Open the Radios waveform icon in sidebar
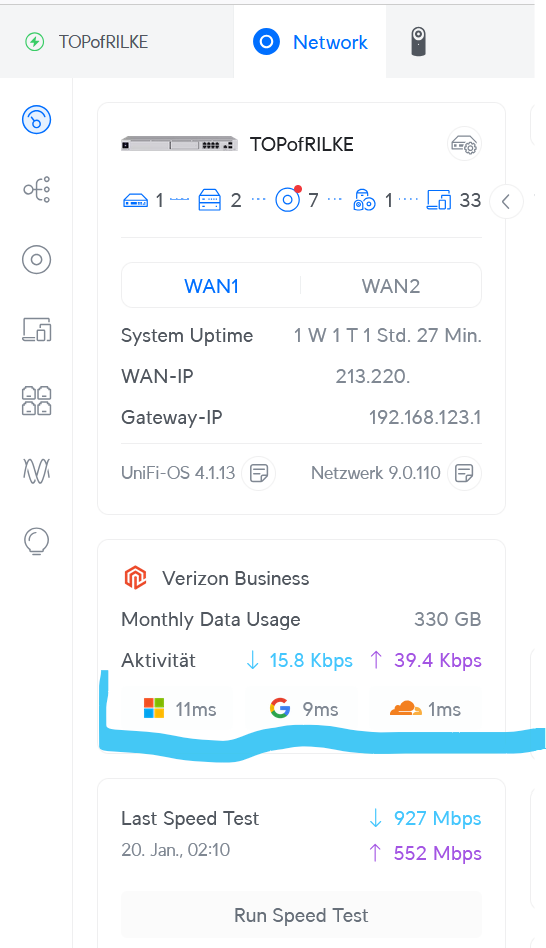Screen dimensions: 546x948 coord(36,470)
